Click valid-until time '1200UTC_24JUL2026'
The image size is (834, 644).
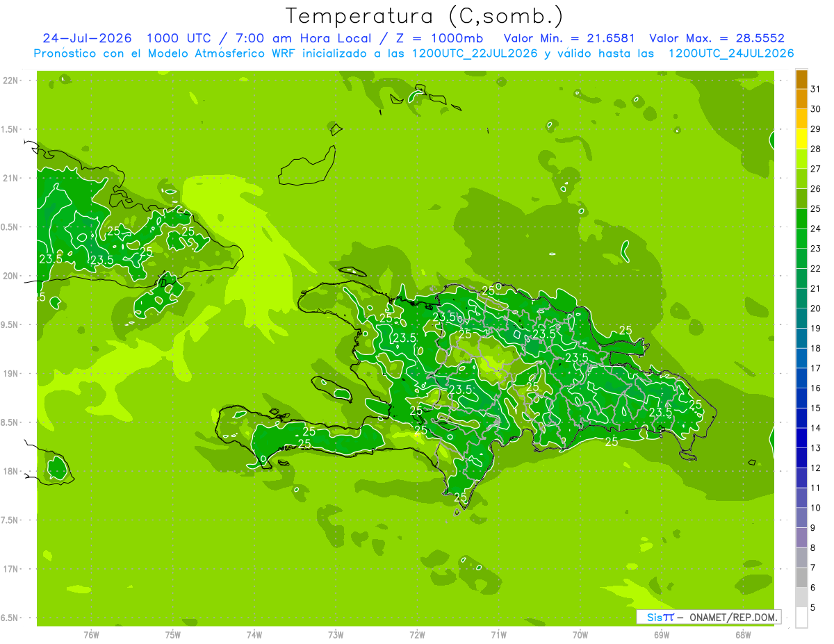pos(730,53)
